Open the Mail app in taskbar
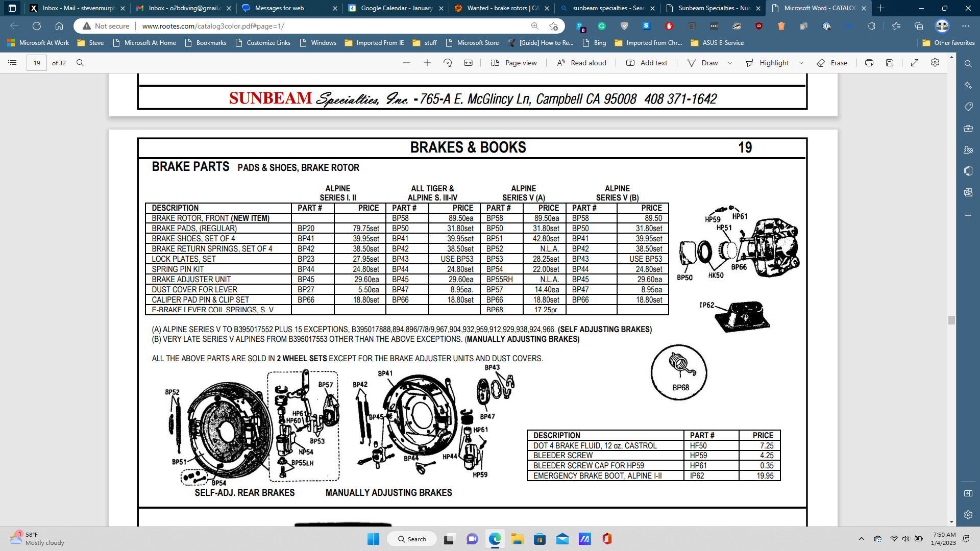 click(x=562, y=539)
